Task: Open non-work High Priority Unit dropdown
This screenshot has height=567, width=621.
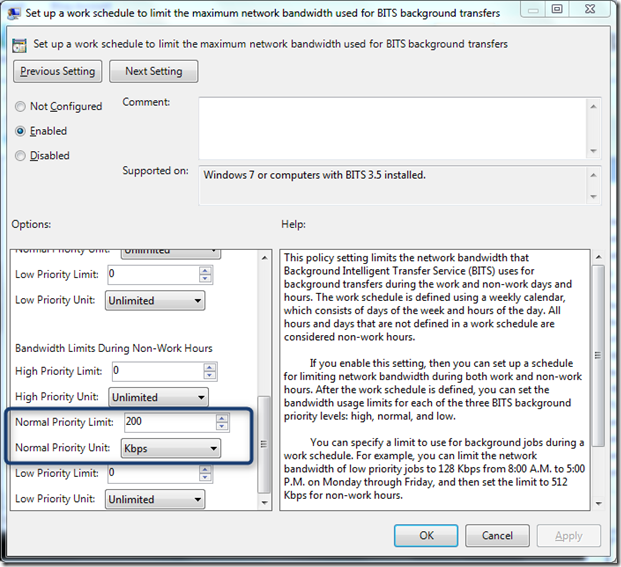Action: [158, 397]
